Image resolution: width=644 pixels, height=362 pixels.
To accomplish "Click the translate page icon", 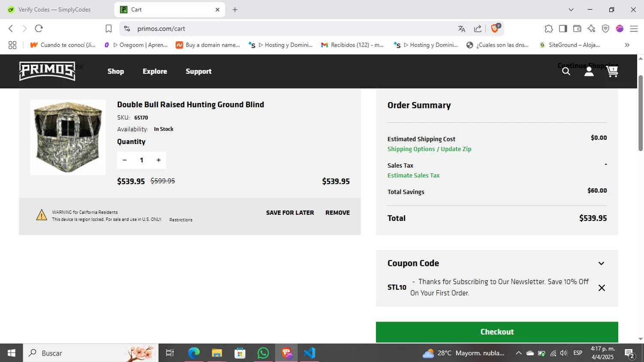I will point(462,29).
